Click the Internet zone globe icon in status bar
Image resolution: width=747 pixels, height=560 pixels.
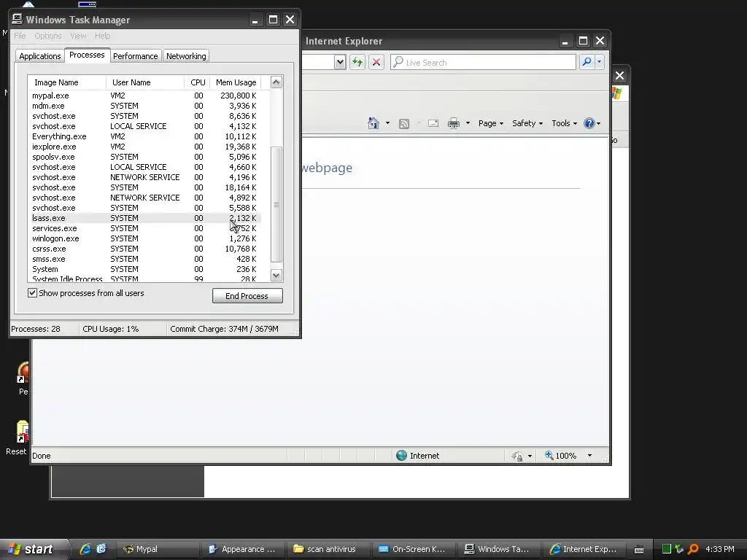(402, 456)
